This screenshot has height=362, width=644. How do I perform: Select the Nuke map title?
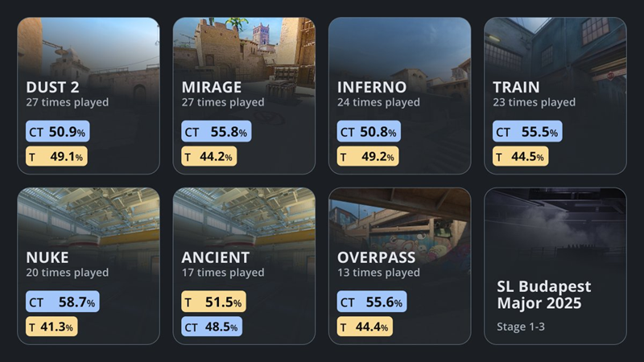47,257
